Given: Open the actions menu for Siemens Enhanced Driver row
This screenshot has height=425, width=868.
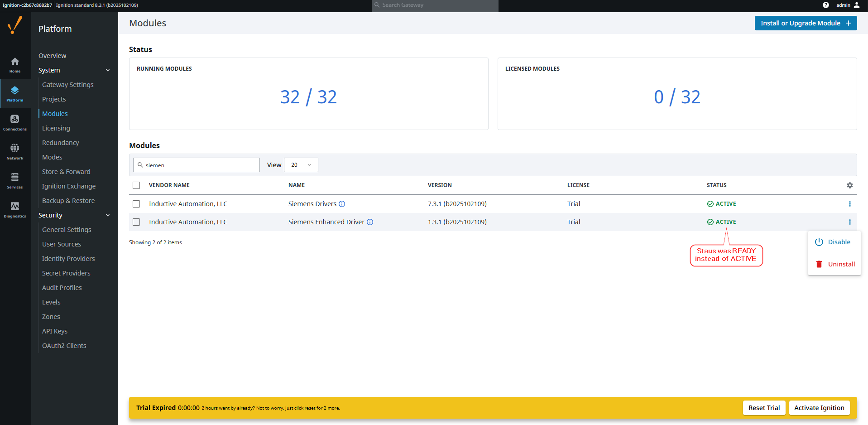Looking at the screenshot, I should pyautogui.click(x=850, y=222).
